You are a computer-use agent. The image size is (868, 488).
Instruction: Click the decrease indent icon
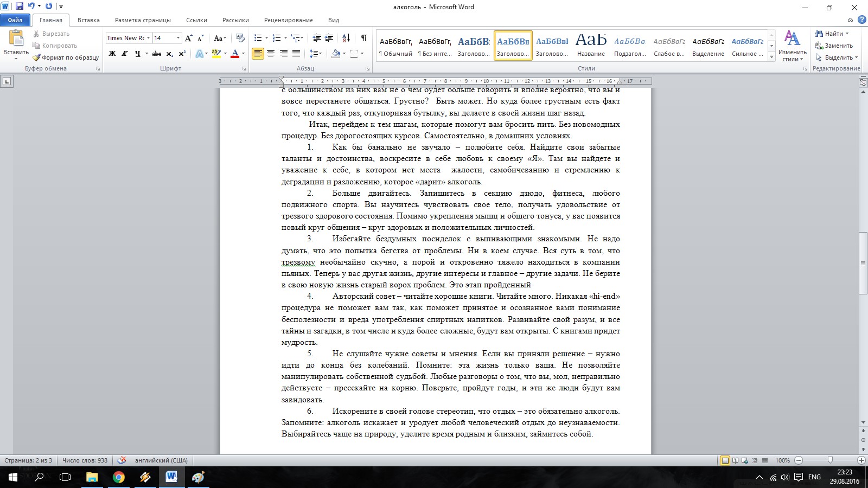pos(317,38)
